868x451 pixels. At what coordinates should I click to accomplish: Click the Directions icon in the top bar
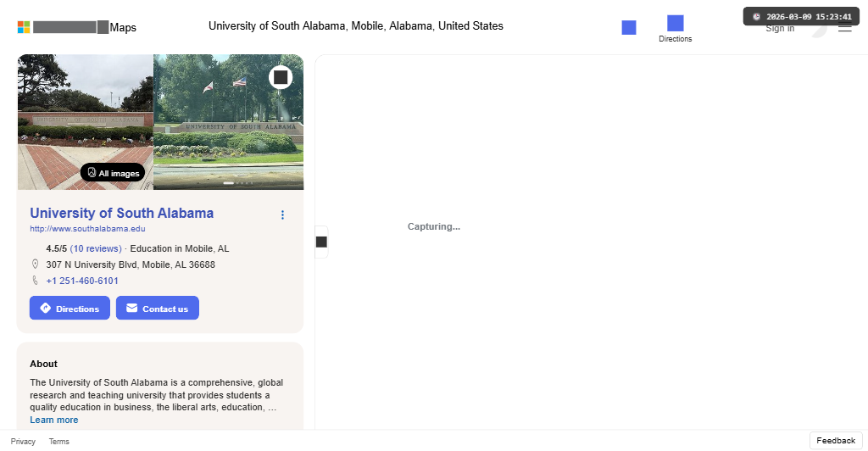(x=675, y=24)
